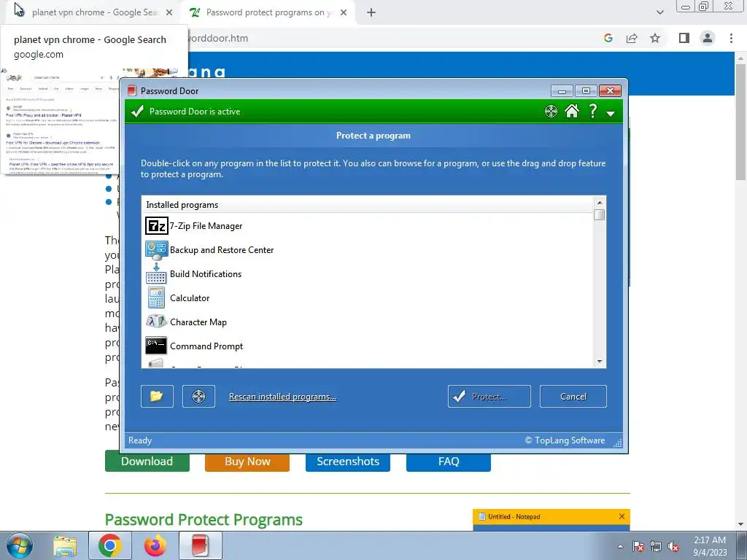747x560 pixels.
Task: Switch to planet vpn chrome Google Search tab
Action: coord(94,13)
